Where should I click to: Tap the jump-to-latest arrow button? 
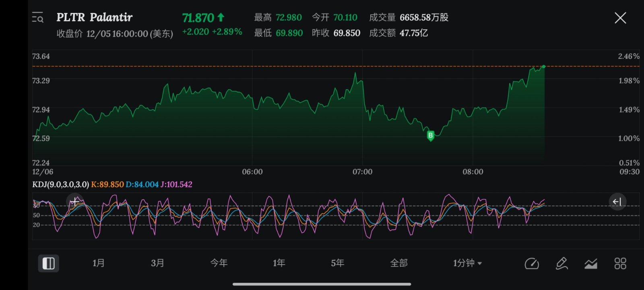(617, 202)
